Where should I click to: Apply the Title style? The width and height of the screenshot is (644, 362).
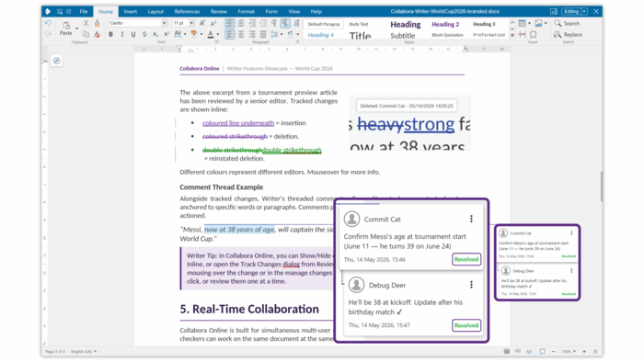coord(361,36)
